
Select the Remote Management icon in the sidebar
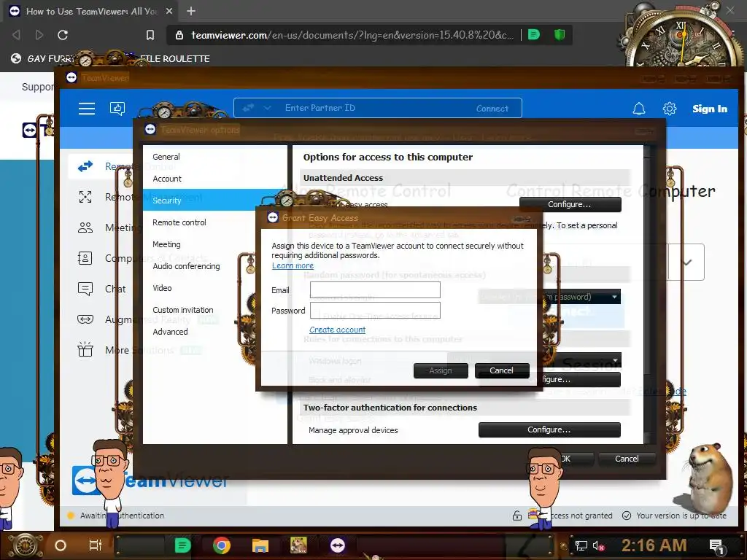pos(85,197)
